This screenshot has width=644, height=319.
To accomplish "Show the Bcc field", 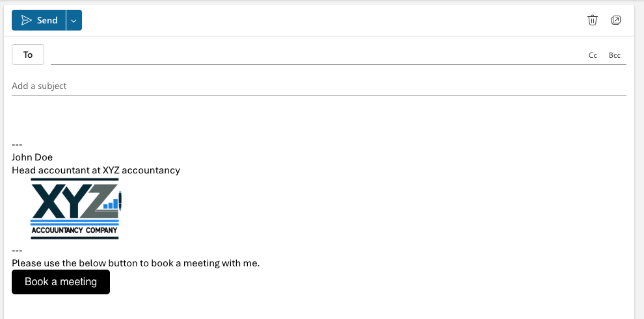I will [615, 55].
